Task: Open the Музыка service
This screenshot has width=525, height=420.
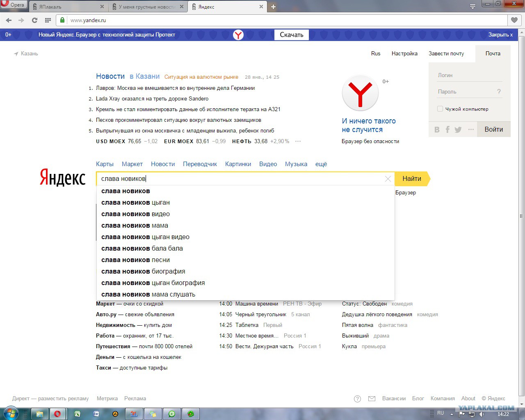Action: 296,164
